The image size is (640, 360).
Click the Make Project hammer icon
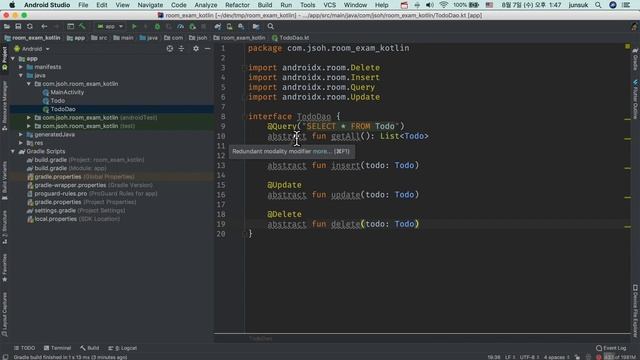point(82,27)
